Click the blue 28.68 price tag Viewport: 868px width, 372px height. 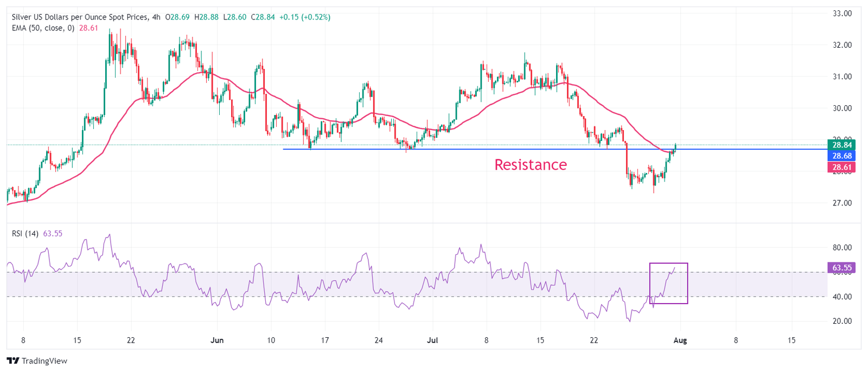(841, 156)
